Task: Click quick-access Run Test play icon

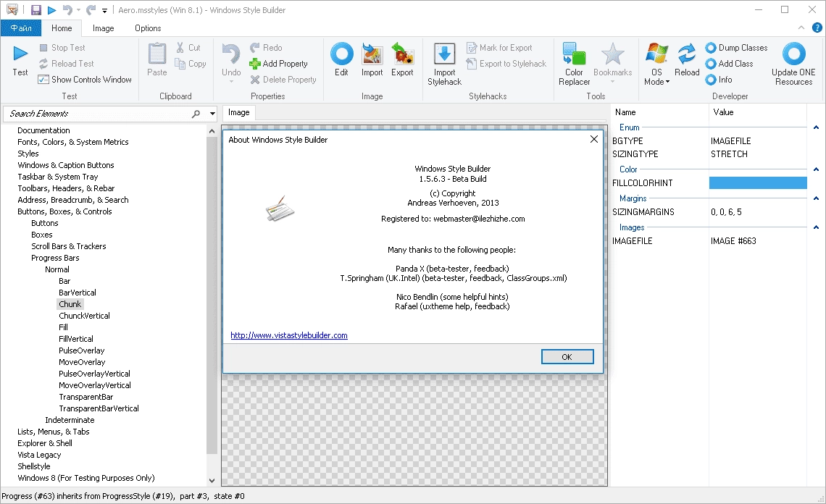Action: (51, 10)
